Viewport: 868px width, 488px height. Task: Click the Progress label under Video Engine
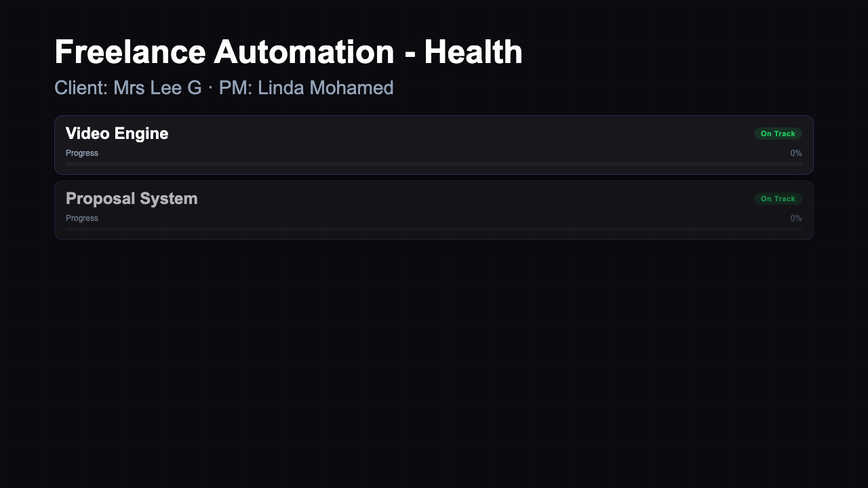[x=82, y=153]
